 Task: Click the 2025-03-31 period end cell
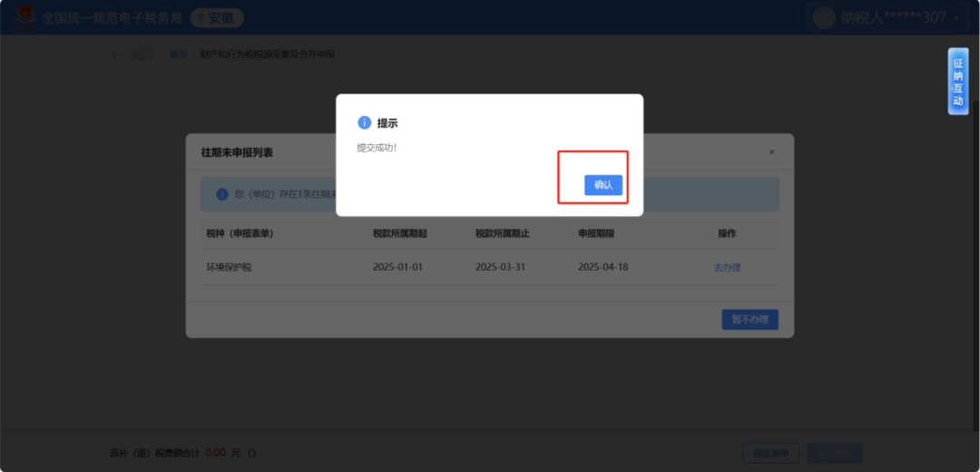pos(500,267)
